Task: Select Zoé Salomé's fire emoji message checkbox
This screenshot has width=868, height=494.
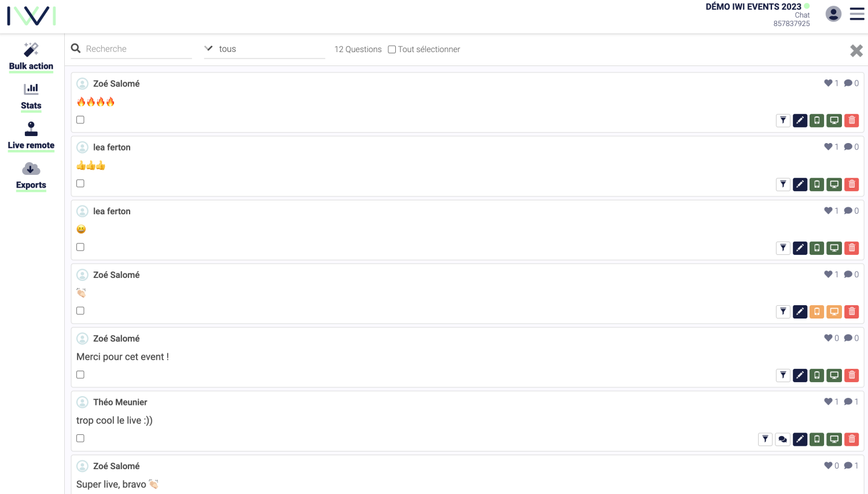Action: [80, 120]
